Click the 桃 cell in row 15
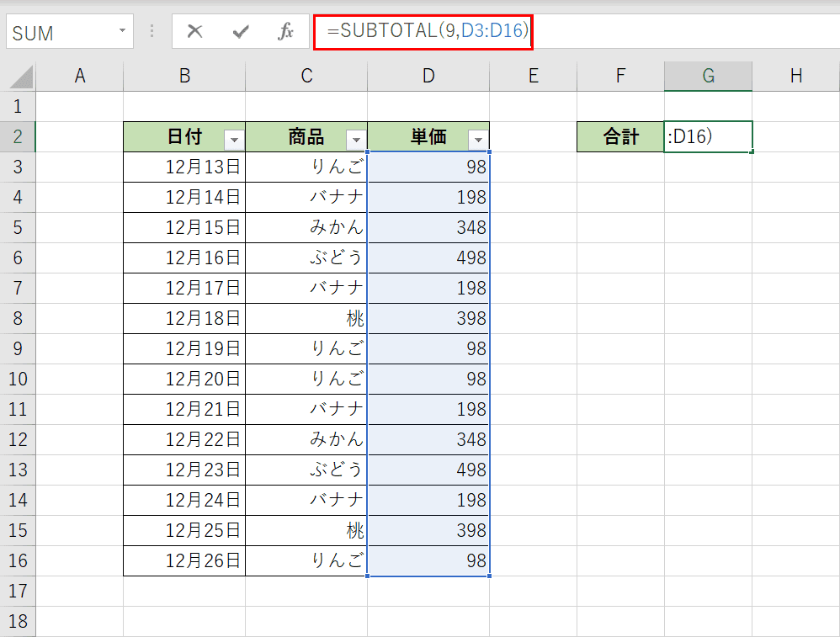The image size is (840, 637). click(306, 530)
